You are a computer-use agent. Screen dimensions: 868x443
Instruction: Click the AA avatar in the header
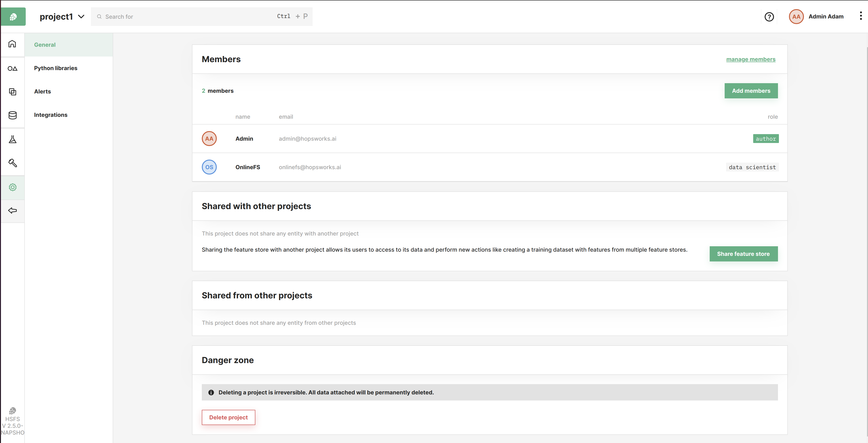point(796,17)
